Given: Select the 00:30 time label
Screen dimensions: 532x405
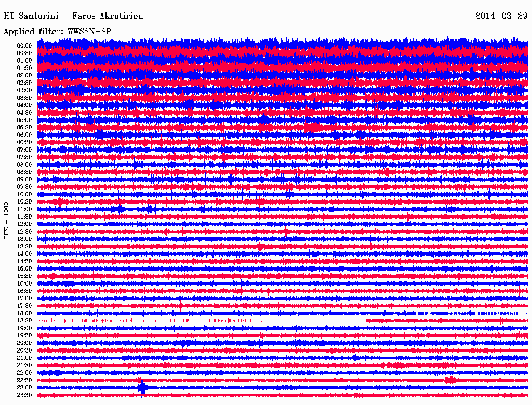Looking at the screenshot, I should [24, 53].
